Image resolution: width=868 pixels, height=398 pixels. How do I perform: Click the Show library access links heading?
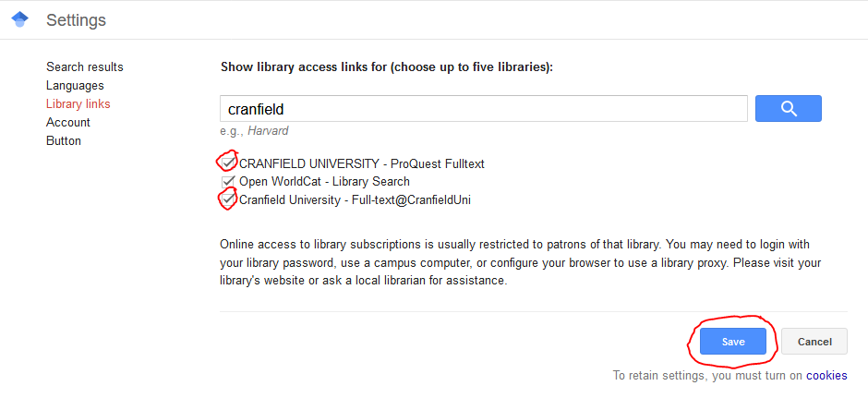(x=386, y=67)
